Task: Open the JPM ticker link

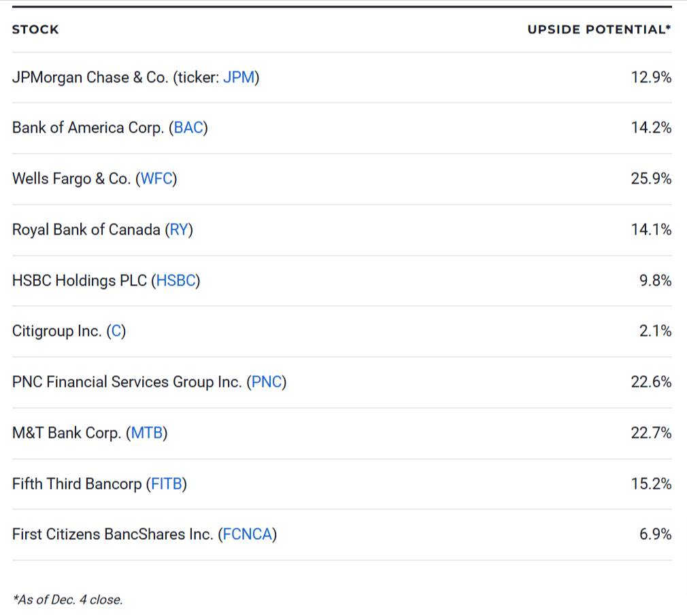Action: 239,78
